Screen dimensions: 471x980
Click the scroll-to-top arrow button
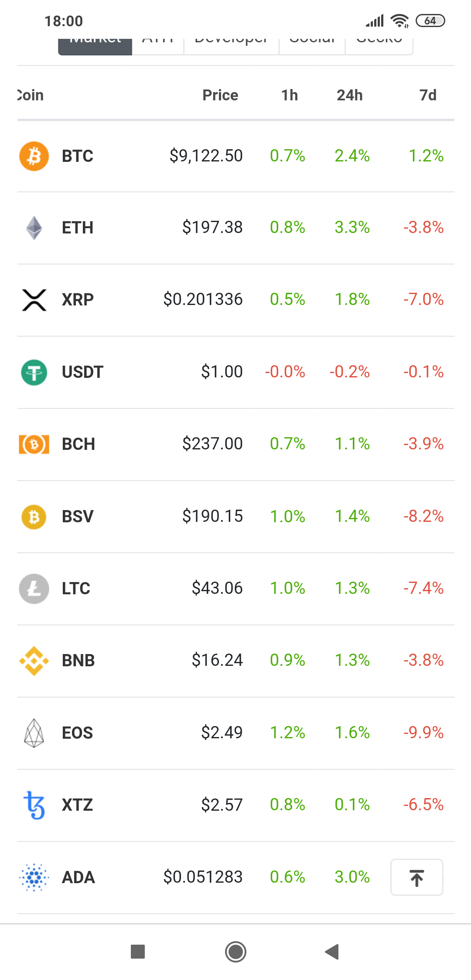point(416,877)
